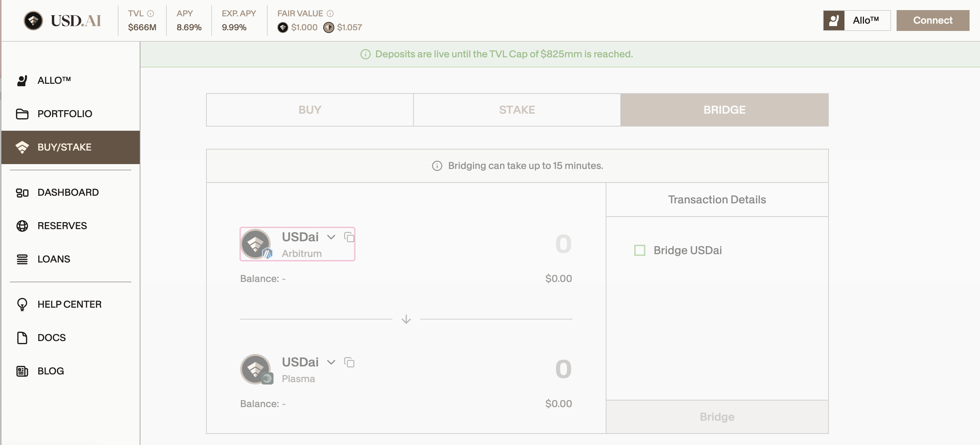Click the TVL info icon
Screen dimensions: 980x445
point(151,14)
